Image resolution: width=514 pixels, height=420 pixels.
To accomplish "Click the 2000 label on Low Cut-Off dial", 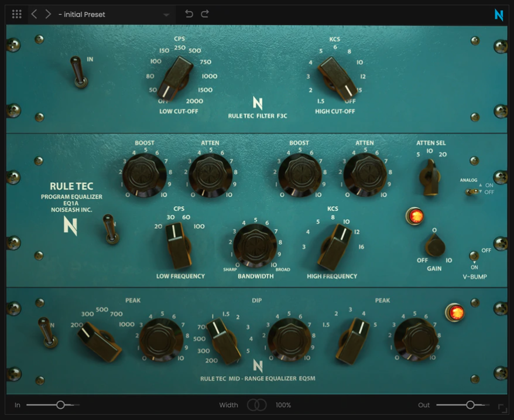I will click(x=195, y=101).
